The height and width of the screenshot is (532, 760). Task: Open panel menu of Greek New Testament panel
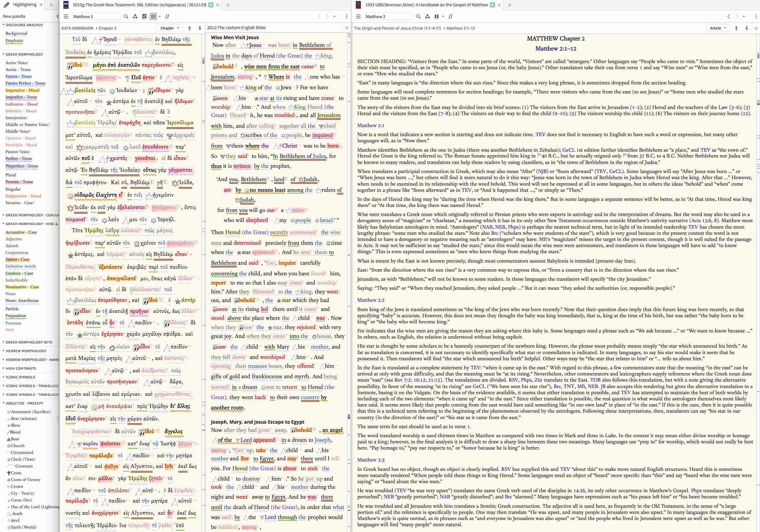pyautogui.click(x=66, y=16)
